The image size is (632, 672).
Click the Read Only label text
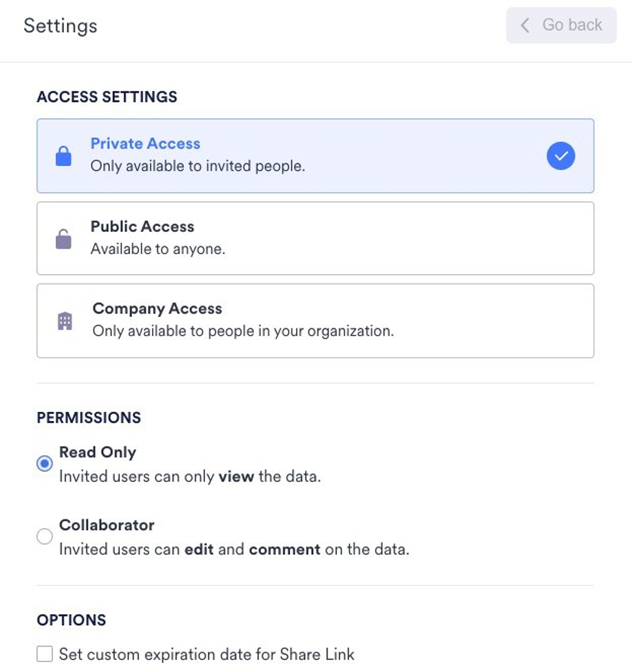click(x=97, y=452)
